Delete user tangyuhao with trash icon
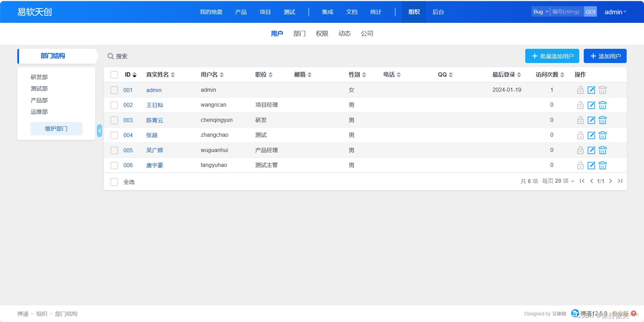Viewport: 644px width, 322px height. [602, 166]
